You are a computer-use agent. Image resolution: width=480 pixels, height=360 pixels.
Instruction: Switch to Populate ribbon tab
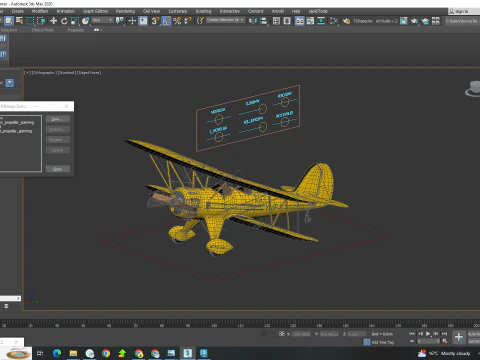76,30
